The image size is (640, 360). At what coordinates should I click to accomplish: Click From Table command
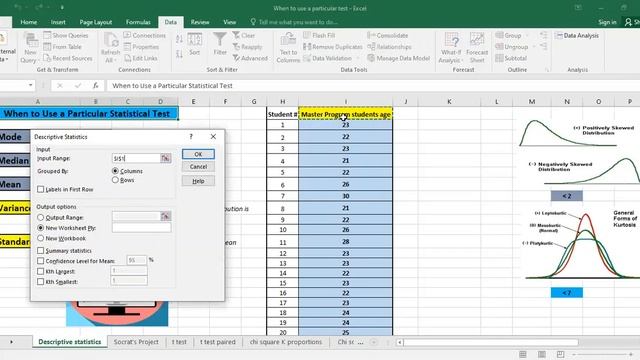62,47
